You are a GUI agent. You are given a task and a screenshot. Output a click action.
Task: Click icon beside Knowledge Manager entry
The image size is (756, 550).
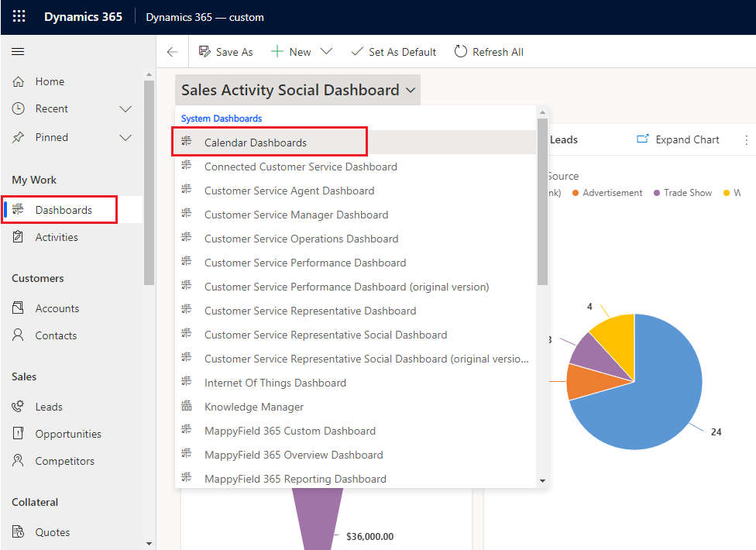click(186, 406)
